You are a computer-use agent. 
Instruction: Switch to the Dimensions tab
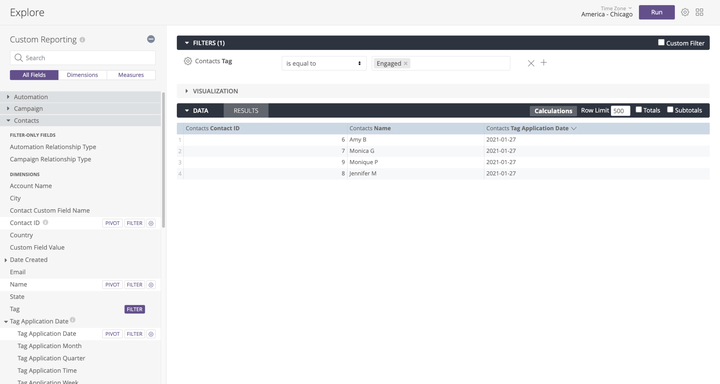pos(82,75)
